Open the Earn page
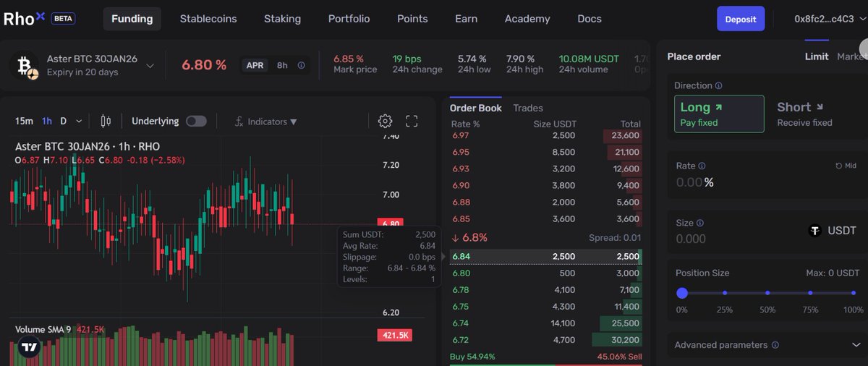Image resolution: width=868 pixels, height=366 pixels. coord(466,19)
